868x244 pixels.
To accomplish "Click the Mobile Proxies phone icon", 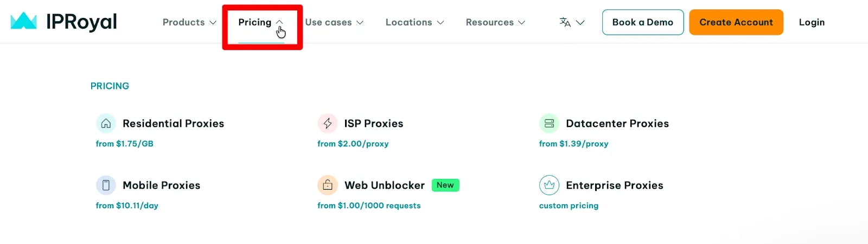I will pyautogui.click(x=106, y=185).
